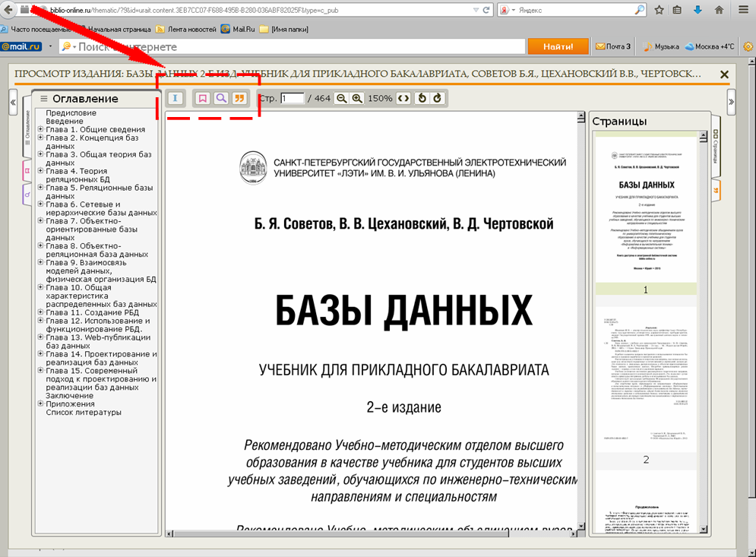Fit page width with the arrows icon
This screenshot has height=557, width=756.
(x=403, y=98)
